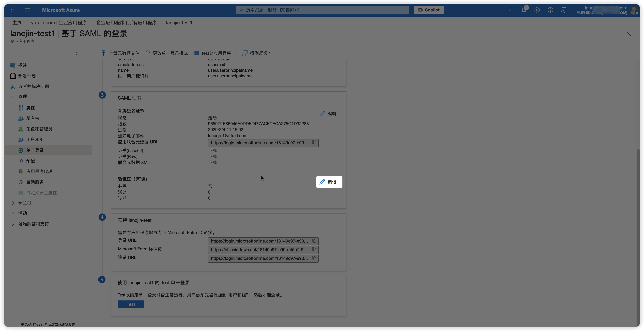644x331 pixels.
Task: Click 上载元数据文件 in the toolbar
Action: tap(120, 53)
